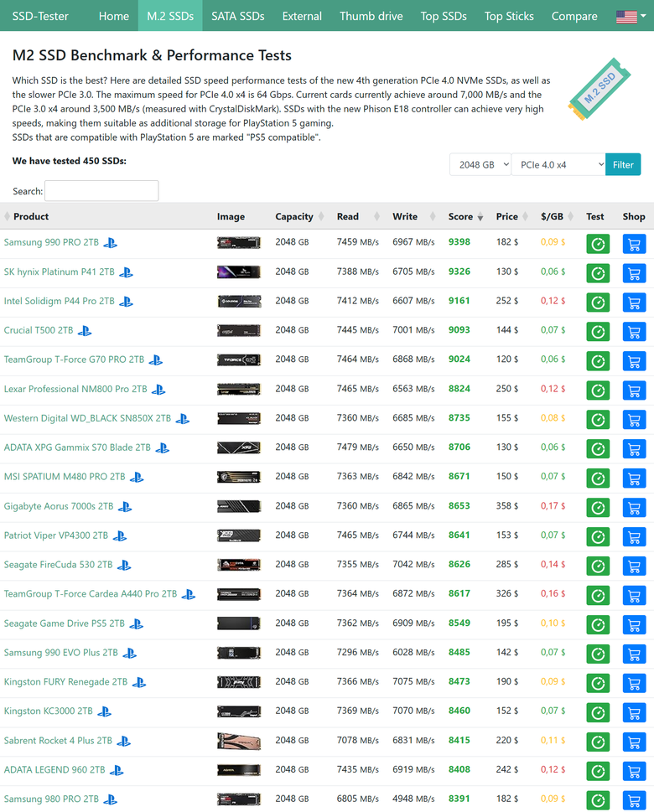The height and width of the screenshot is (812, 654).
Task: Open the External tab
Action: [x=302, y=16]
